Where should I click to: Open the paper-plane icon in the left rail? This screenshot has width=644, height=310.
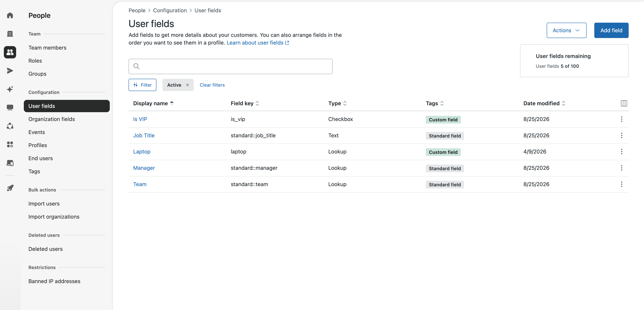(x=10, y=71)
